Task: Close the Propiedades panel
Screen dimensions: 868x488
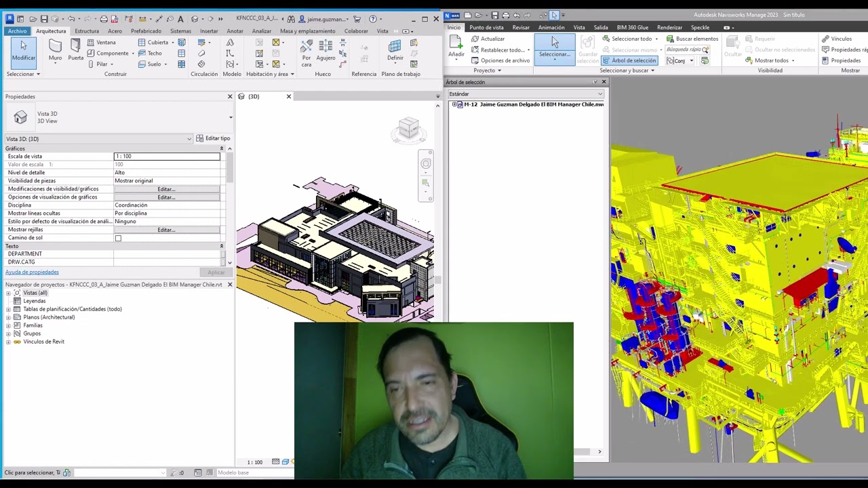Action: 230,96
